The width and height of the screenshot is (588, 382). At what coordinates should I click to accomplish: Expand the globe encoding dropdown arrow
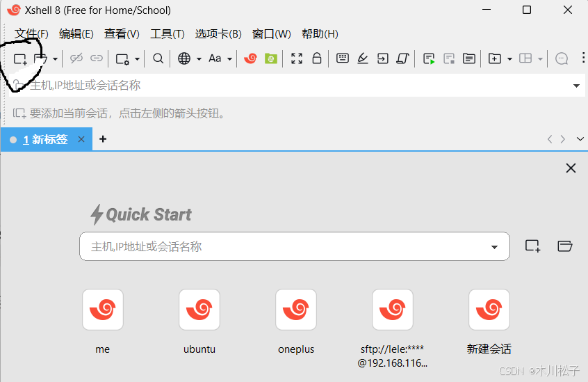(x=199, y=59)
